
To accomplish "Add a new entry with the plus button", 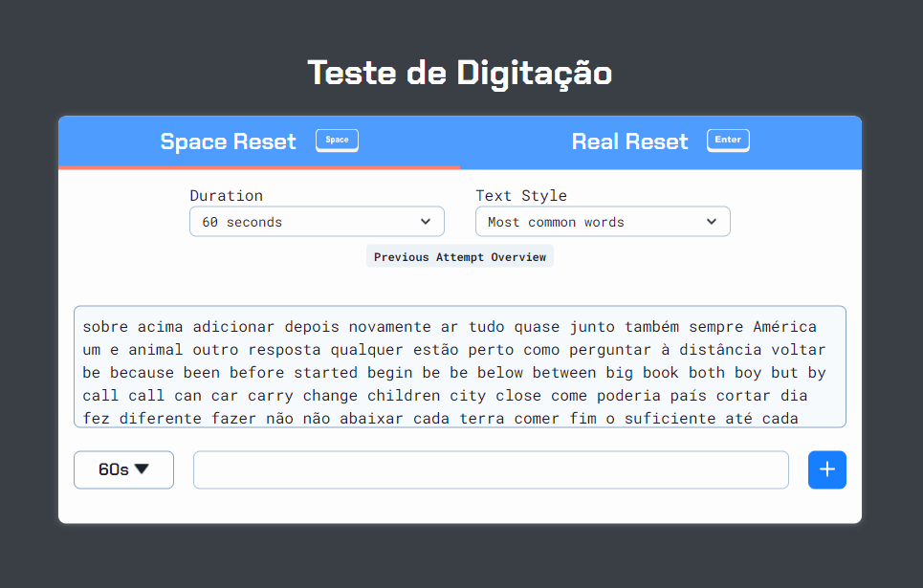I will point(826,469).
